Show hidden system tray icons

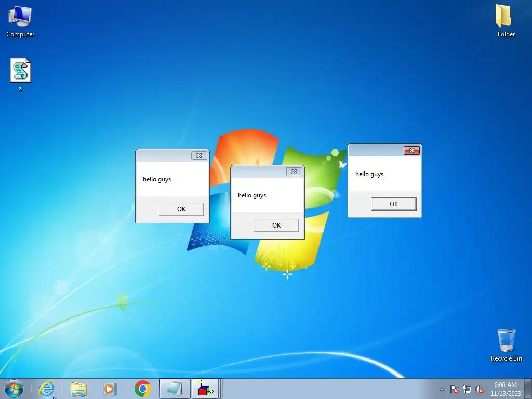[x=442, y=389]
